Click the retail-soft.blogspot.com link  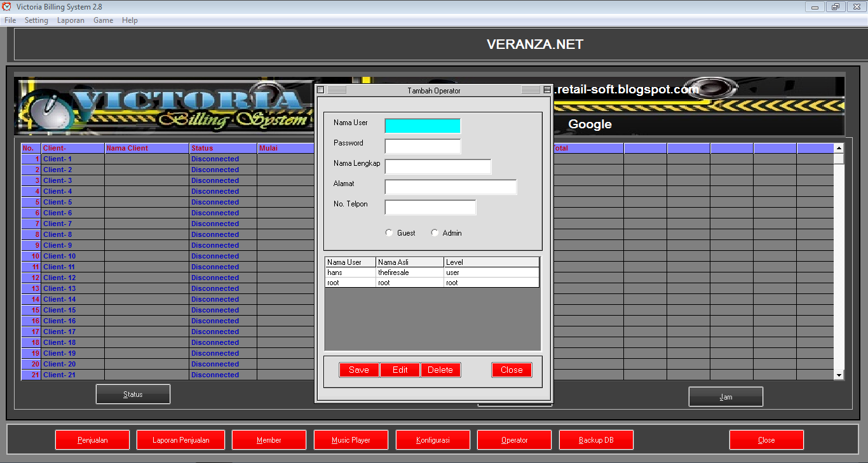pyautogui.click(x=626, y=90)
